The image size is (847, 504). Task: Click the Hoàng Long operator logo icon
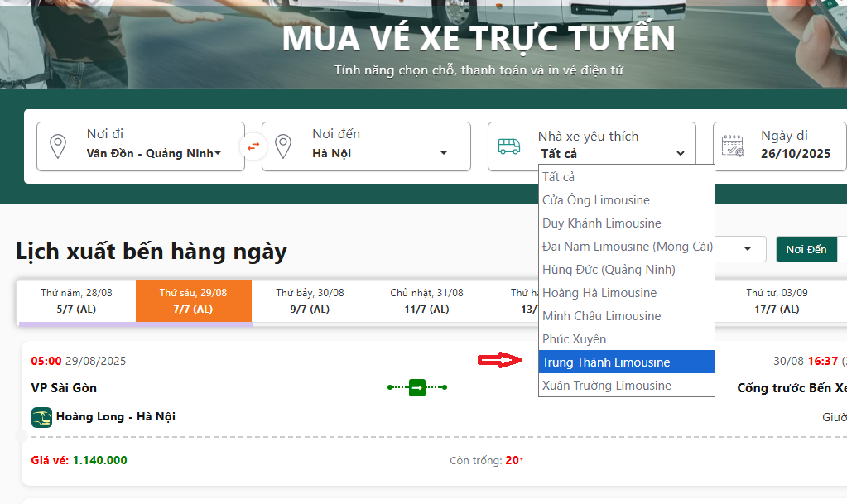[x=41, y=417]
